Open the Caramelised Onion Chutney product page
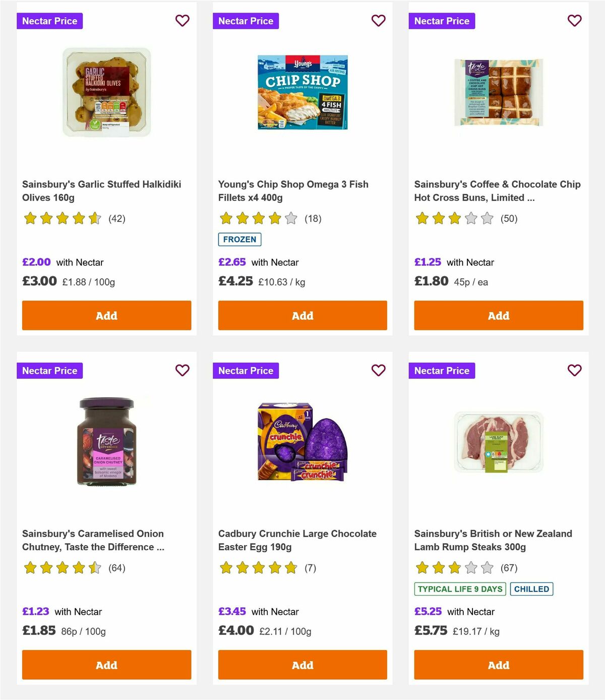Screen dimensions: 605x700 93,540
